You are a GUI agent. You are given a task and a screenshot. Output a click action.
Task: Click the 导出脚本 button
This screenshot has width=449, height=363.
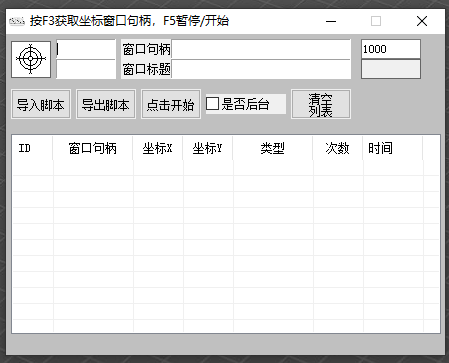[x=106, y=104]
